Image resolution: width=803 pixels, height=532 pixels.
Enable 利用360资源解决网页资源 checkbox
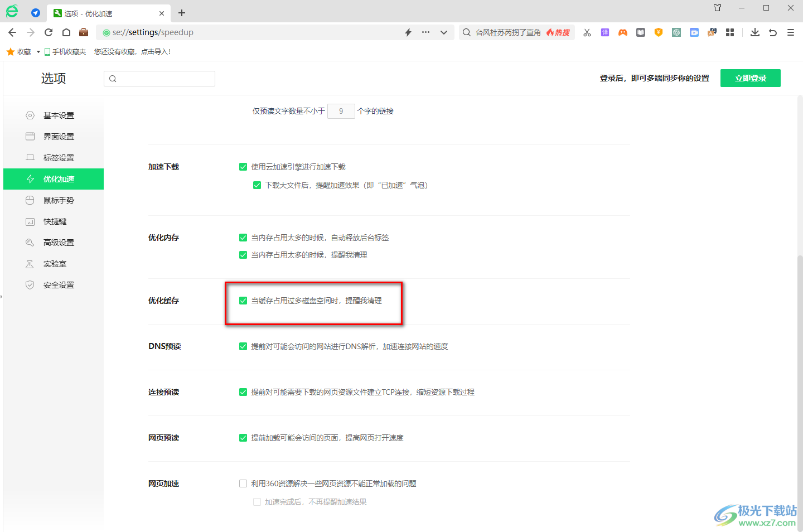tap(243, 483)
